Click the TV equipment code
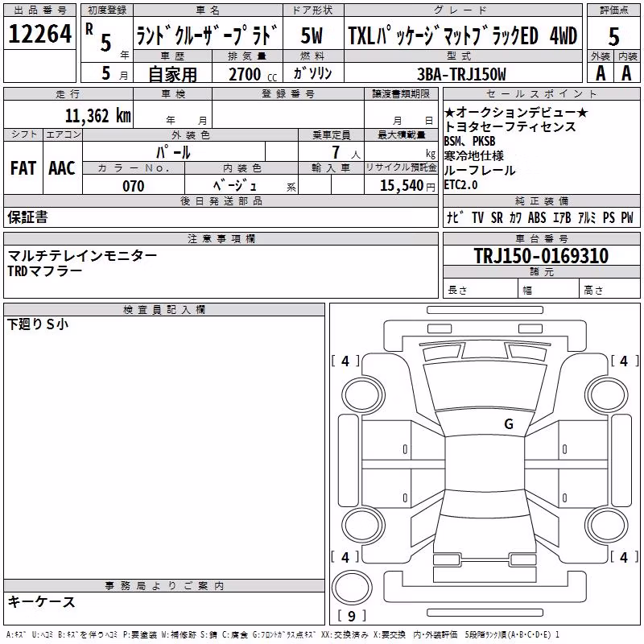Viewport: 644px width, 644px height. tap(477, 217)
